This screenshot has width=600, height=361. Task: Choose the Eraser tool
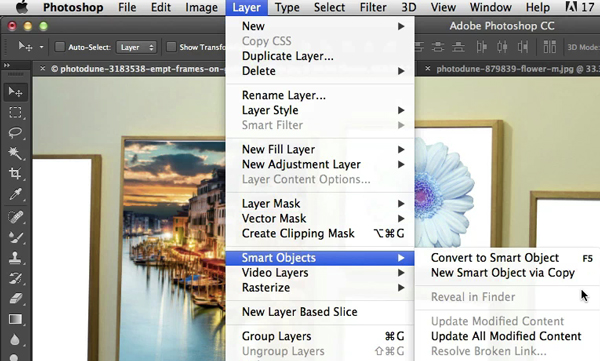pyautogui.click(x=15, y=298)
